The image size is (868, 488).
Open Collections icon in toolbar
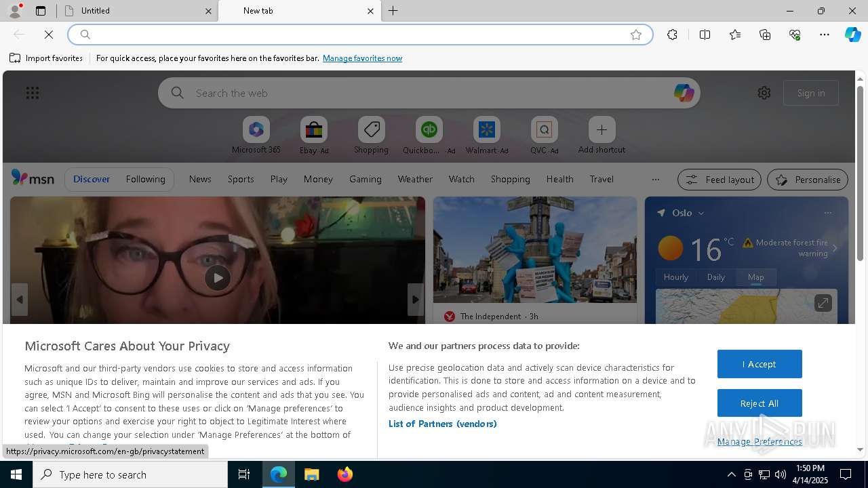765,35
